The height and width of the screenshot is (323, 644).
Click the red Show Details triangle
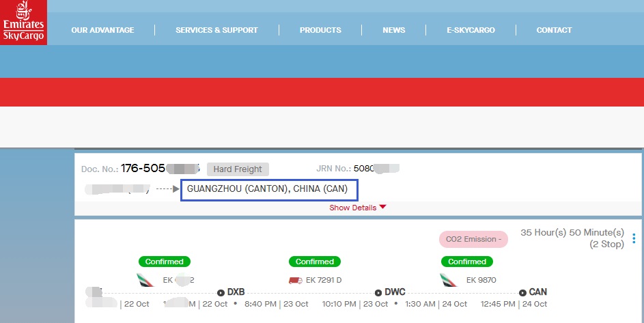click(383, 207)
